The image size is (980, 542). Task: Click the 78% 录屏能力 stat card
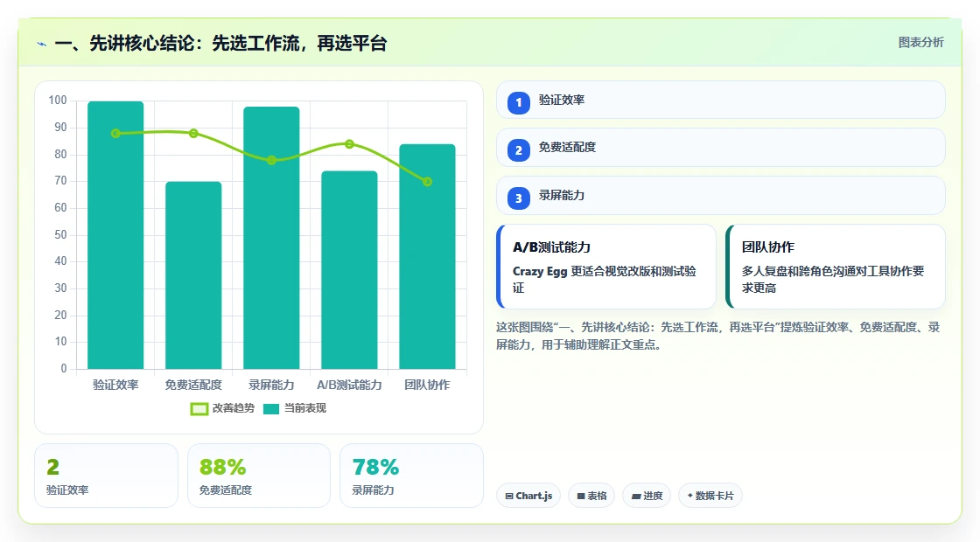411,476
